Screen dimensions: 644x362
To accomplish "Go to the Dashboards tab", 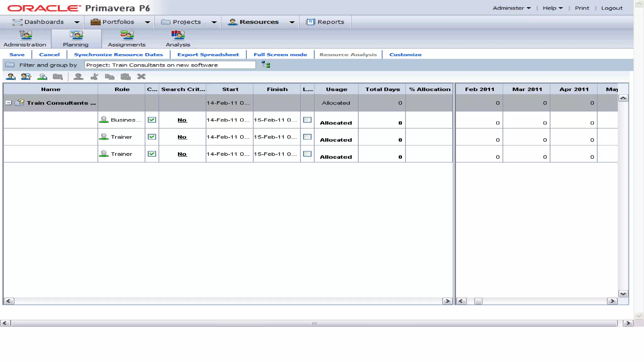I will pos(38,22).
